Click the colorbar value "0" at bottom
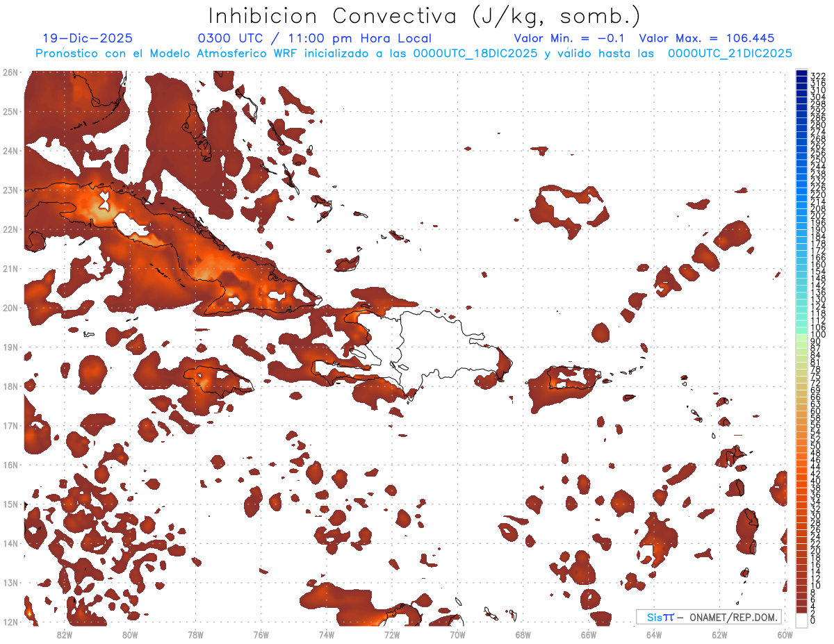The width and height of the screenshot is (834, 644). (813, 620)
